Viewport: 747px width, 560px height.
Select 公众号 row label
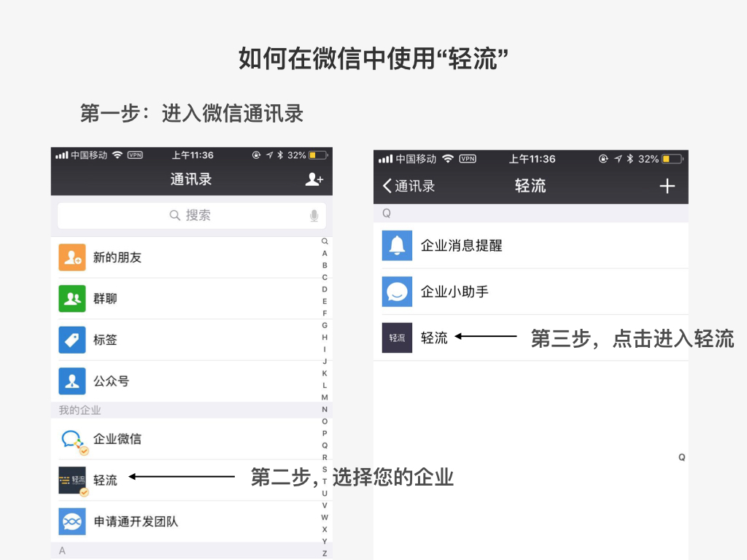coord(111,381)
